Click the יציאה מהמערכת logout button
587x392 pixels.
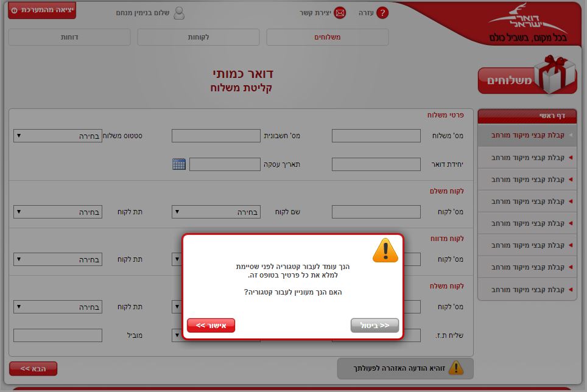coord(42,10)
